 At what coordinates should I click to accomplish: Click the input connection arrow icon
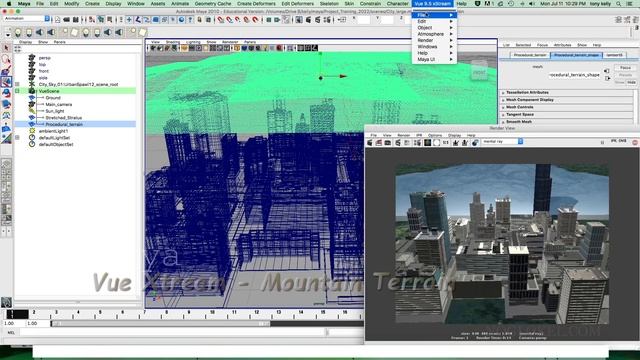click(x=607, y=71)
